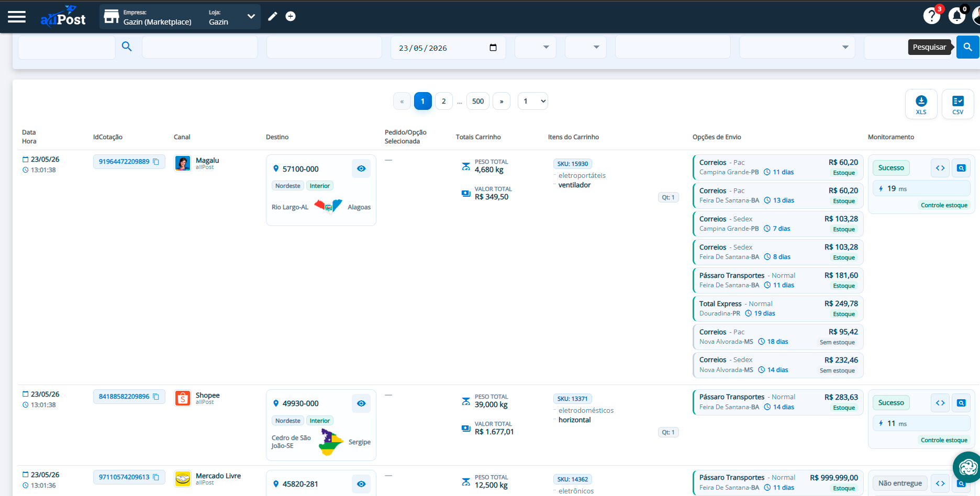The height and width of the screenshot is (496, 980).
Task: Add a new store with plus icon
Action: click(291, 17)
